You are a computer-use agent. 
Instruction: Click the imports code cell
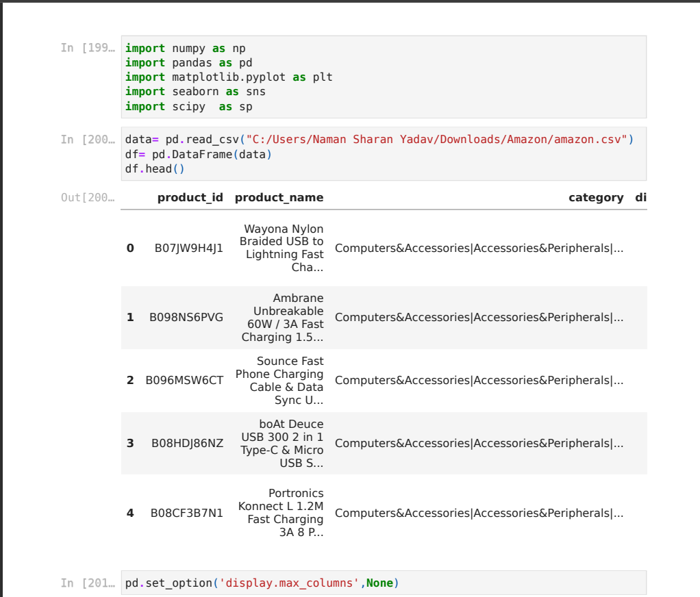point(384,77)
